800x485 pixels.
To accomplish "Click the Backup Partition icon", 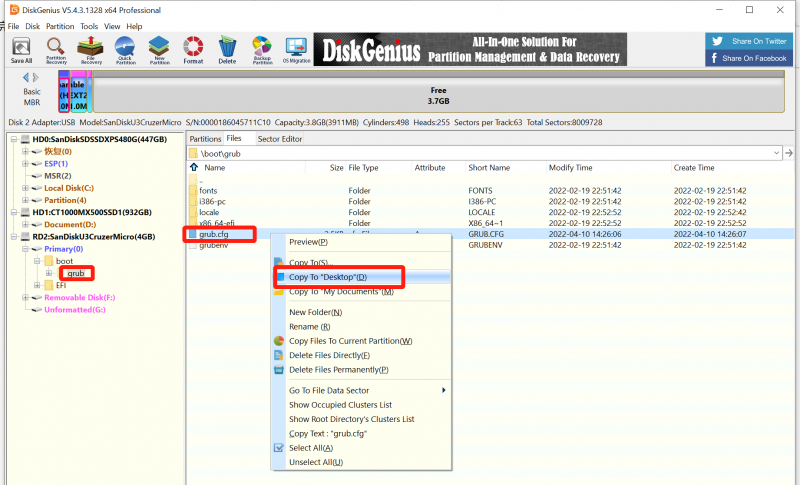I will click(x=261, y=50).
